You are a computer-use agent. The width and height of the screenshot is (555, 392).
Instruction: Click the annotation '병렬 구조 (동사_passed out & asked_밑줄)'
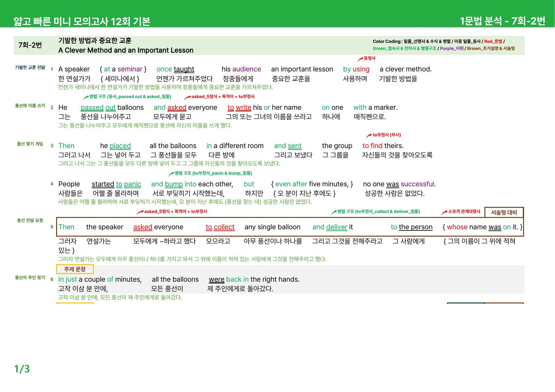[x=130, y=97]
